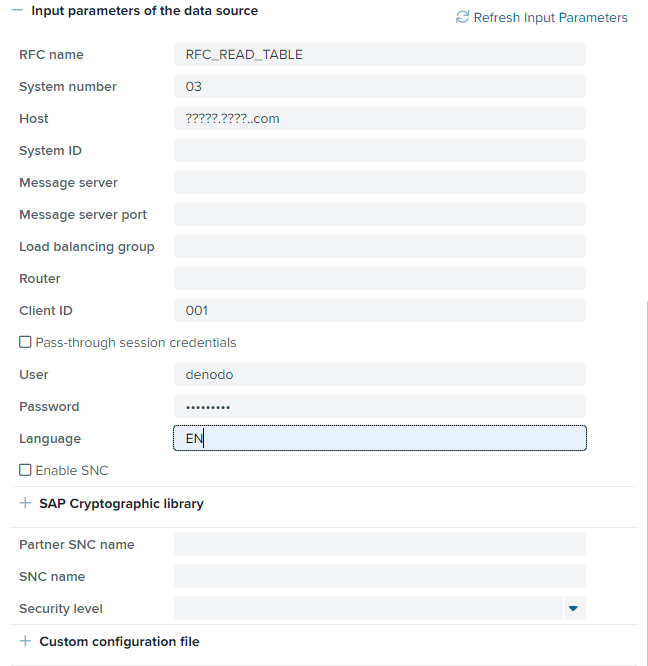The image size is (648, 666).
Task: Enable the SNC checkbox
Action: (25, 470)
